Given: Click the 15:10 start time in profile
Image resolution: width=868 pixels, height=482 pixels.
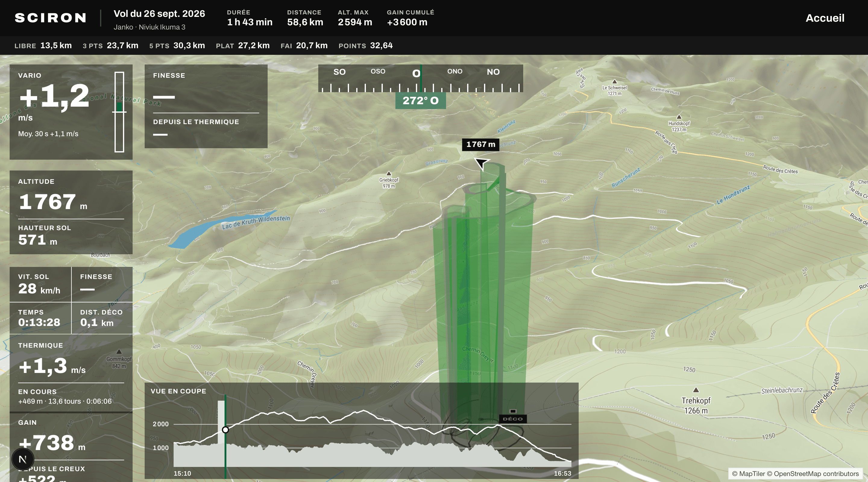Looking at the screenshot, I should [x=182, y=473].
